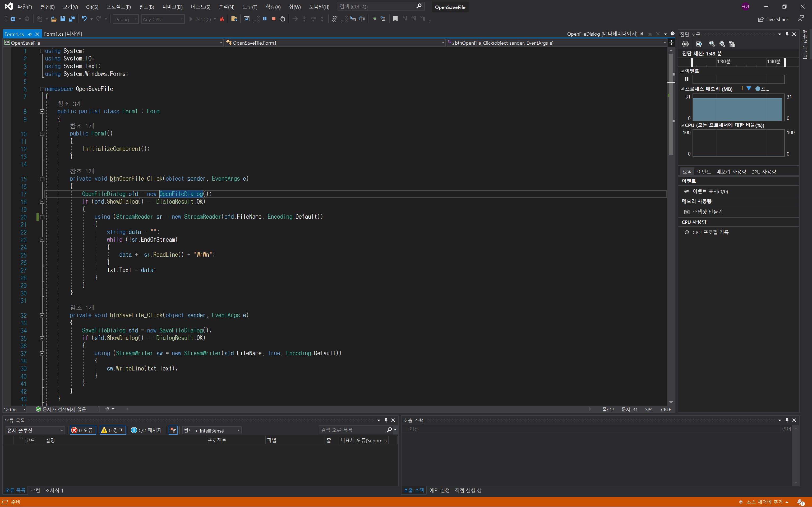Open the 빌드 + IntelliSense dropdown
The width and height of the screenshot is (812, 507).
click(212, 430)
